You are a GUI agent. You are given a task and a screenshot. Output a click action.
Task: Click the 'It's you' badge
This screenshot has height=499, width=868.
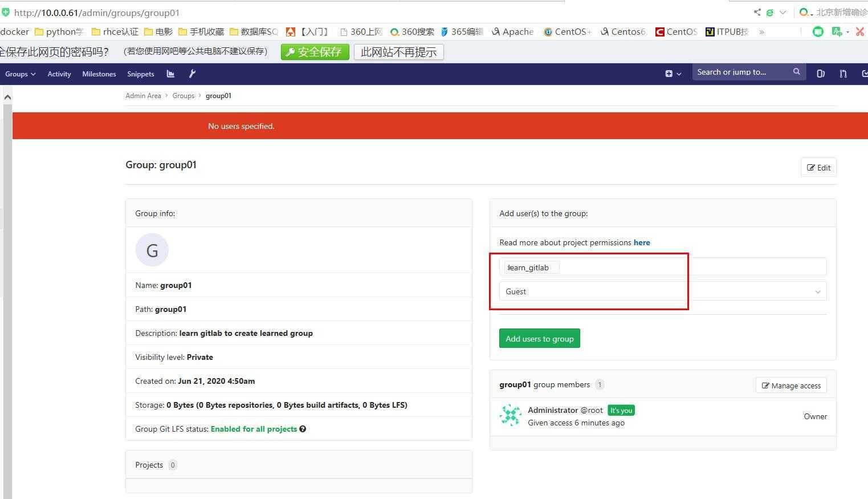coord(621,410)
